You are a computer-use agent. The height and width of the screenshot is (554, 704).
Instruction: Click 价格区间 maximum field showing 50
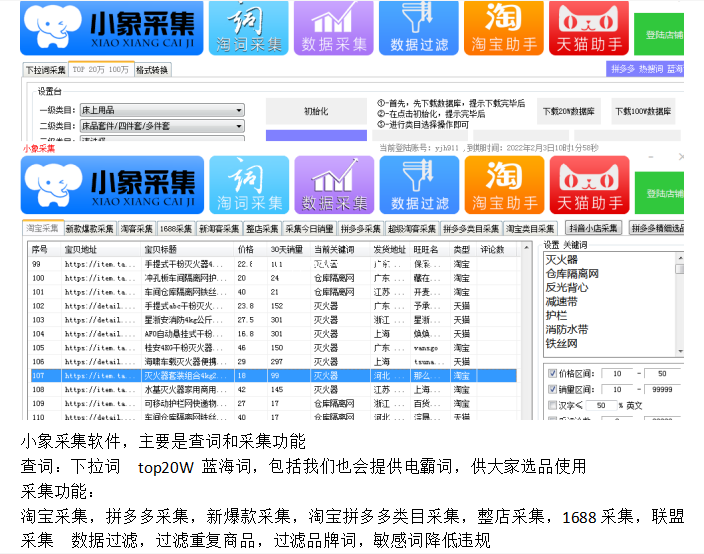(662, 374)
